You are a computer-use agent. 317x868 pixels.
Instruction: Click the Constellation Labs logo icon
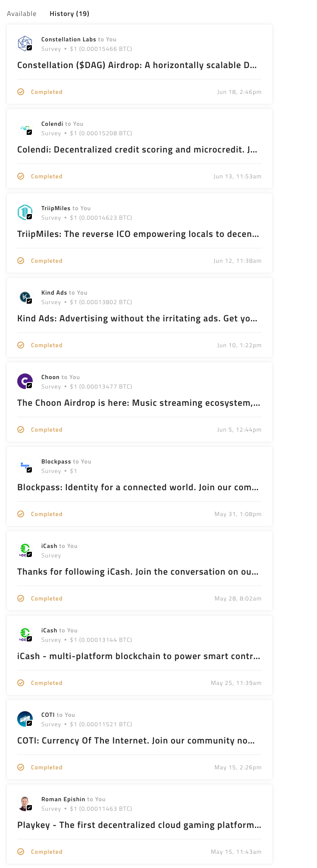(x=25, y=43)
